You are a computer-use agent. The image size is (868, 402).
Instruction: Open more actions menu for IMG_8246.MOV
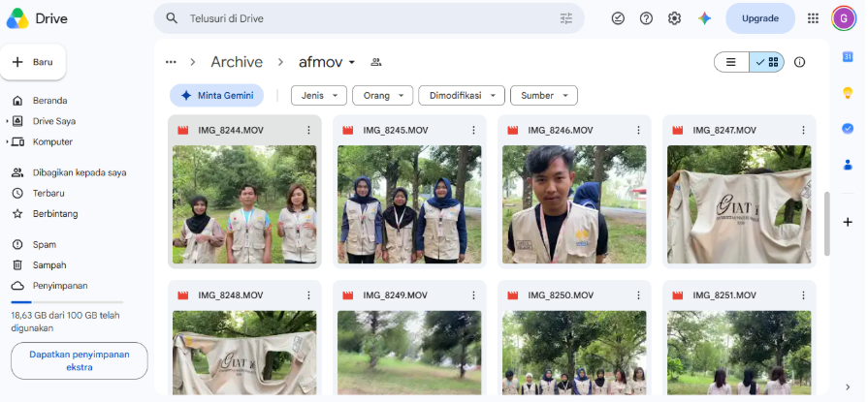point(639,130)
